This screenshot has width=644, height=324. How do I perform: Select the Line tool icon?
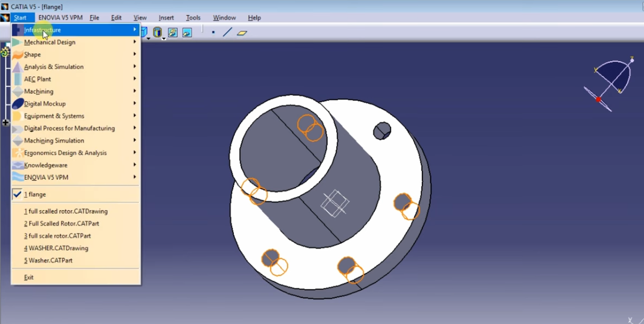pyautogui.click(x=227, y=32)
